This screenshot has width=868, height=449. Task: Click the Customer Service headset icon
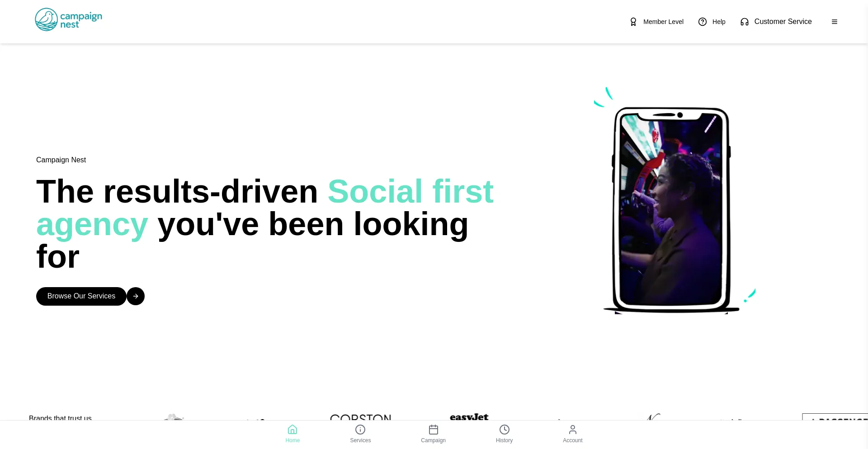[x=745, y=22]
